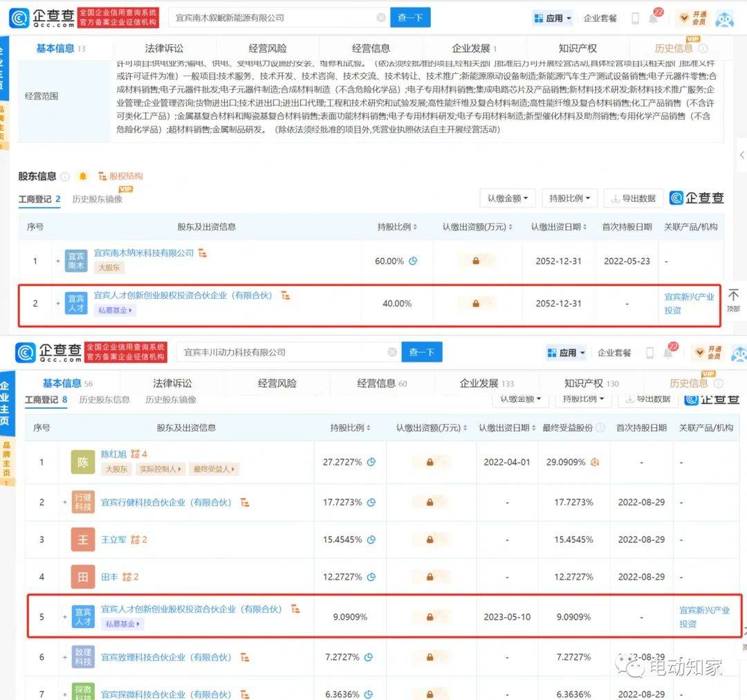Click the info icon beside 最终受益股份 header
This screenshot has width=747, height=700.
tap(601, 427)
